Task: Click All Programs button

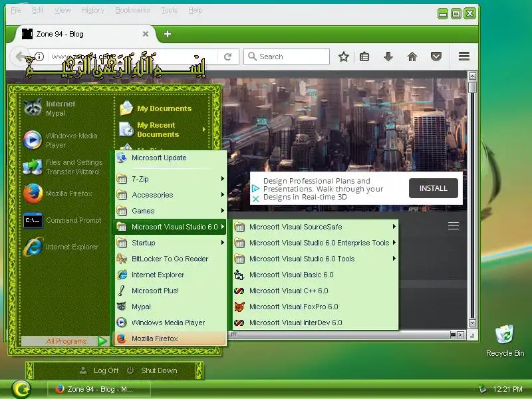Action: pyautogui.click(x=65, y=341)
